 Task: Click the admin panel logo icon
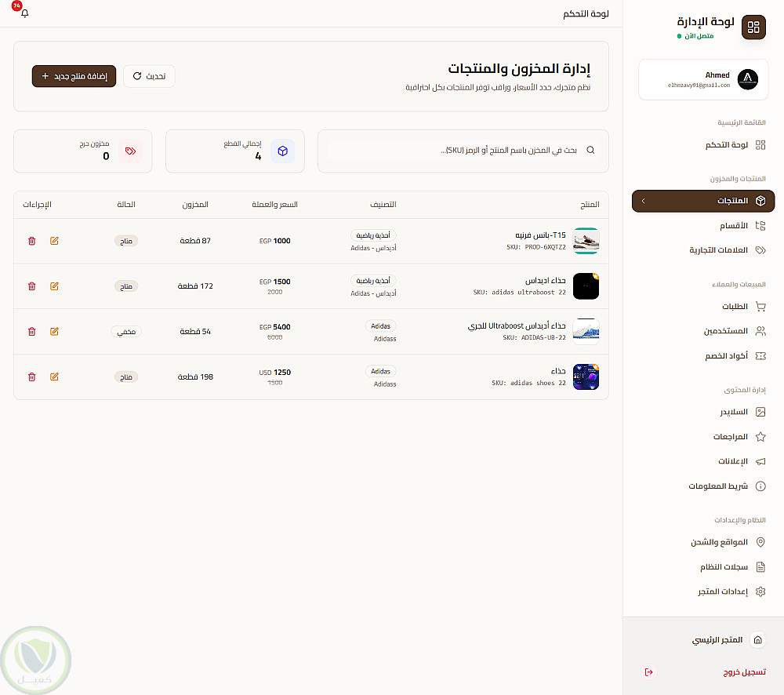click(x=753, y=27)
